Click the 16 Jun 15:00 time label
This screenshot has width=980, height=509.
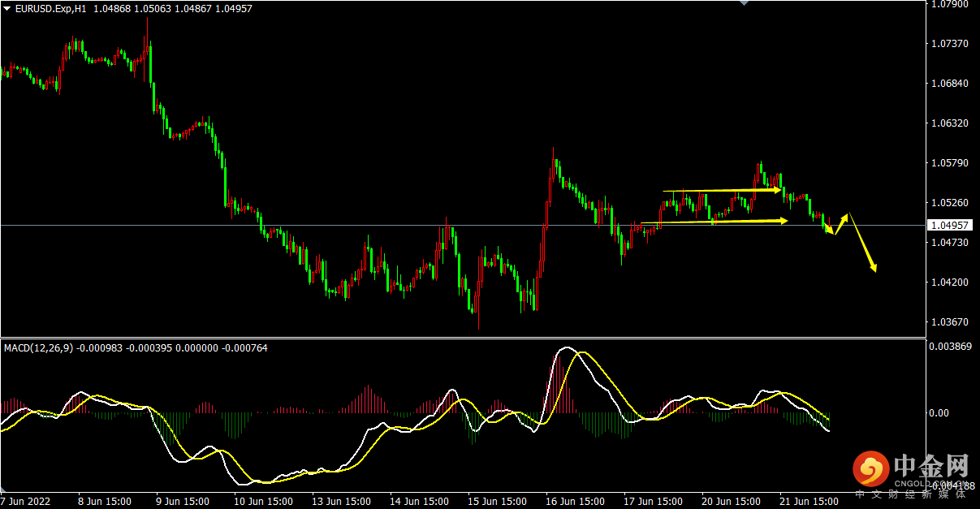click(x=576, y=501)
